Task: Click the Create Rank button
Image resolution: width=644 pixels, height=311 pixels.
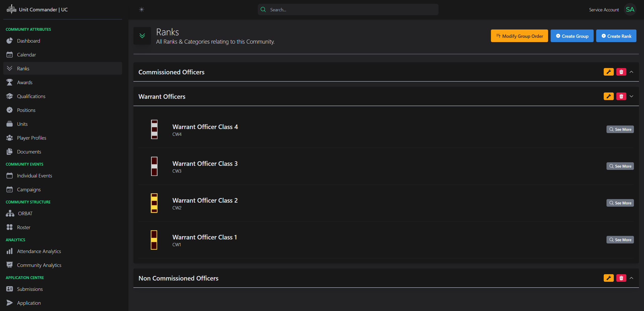Action: coord(616,36)
